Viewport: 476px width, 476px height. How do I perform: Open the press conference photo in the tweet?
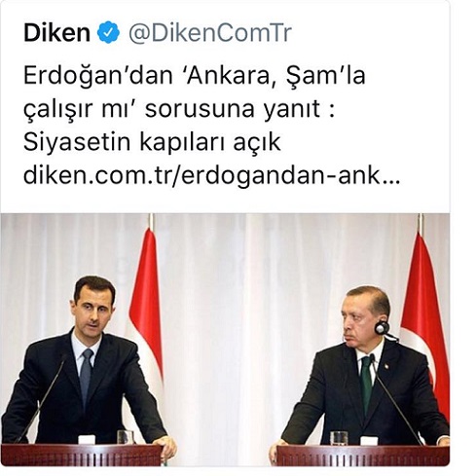(x=225, y=340)
